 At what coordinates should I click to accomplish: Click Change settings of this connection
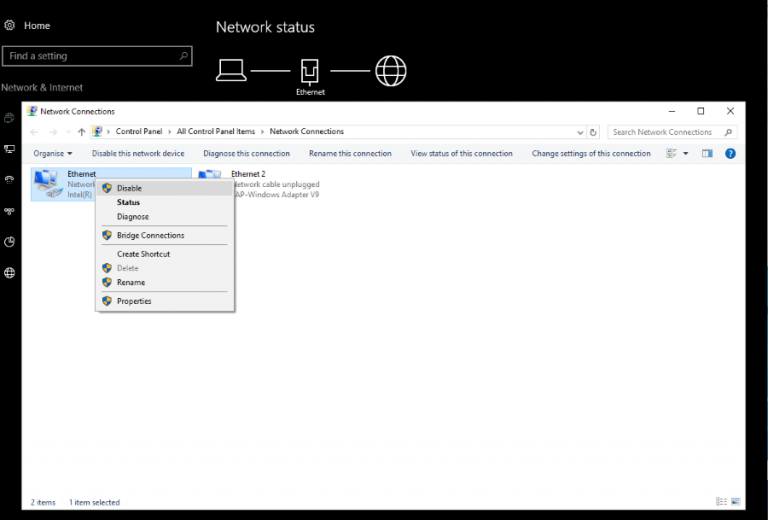coord(591,154)
